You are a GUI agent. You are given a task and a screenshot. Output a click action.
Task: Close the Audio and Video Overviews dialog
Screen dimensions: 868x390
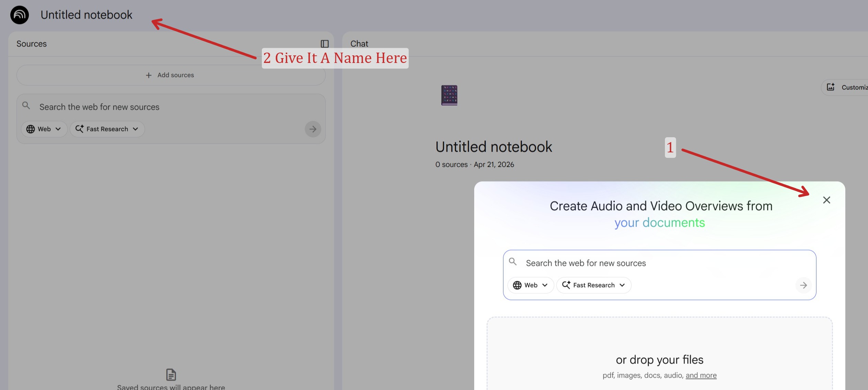pos(826,200)
